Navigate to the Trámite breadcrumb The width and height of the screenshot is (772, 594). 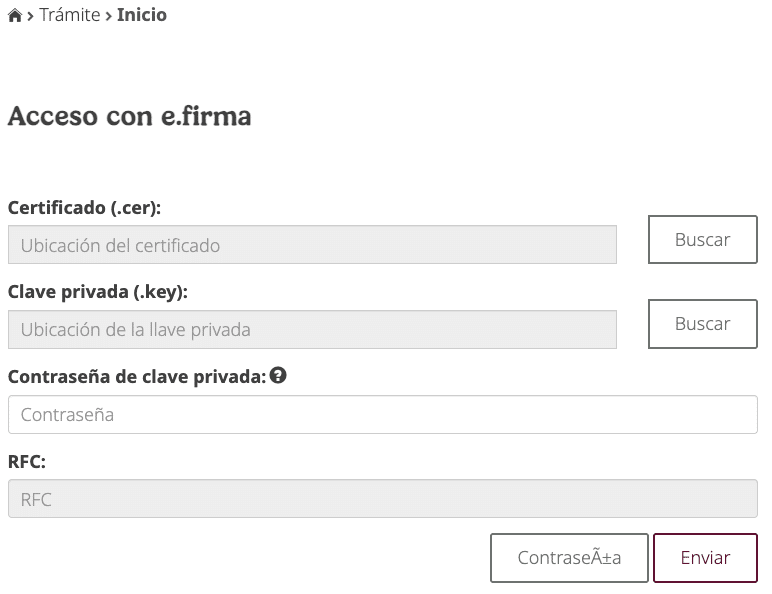tap(69, 15)
